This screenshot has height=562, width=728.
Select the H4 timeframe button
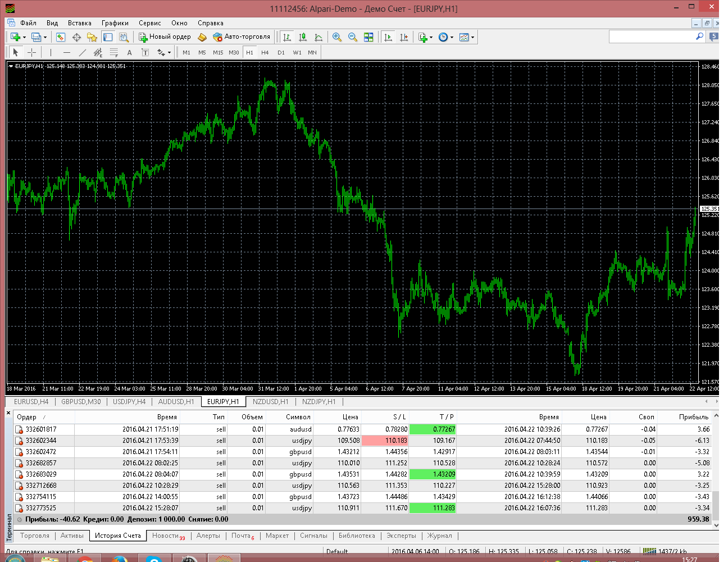tap(265, 52)
